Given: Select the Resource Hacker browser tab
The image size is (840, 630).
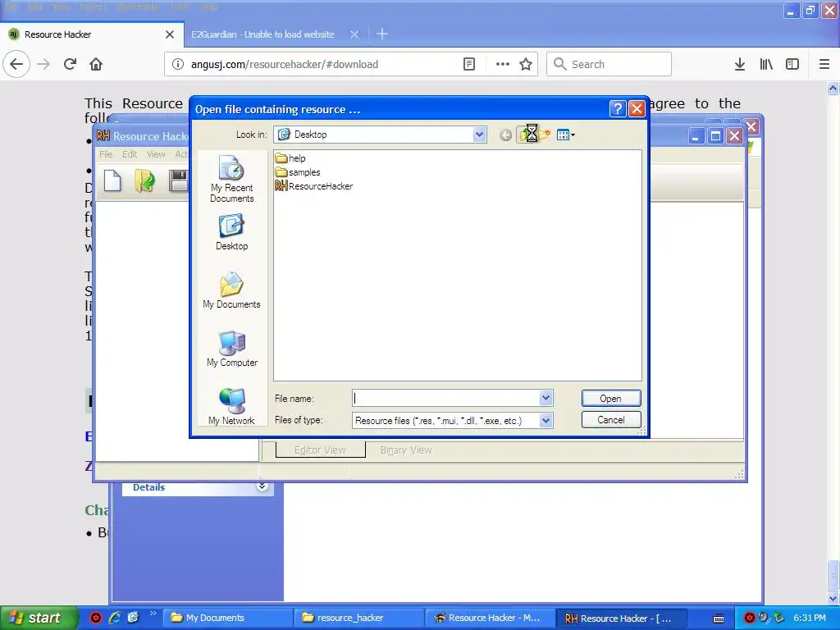Looking at the screenshot, I should pyautogui.click(x=92, y=34).
